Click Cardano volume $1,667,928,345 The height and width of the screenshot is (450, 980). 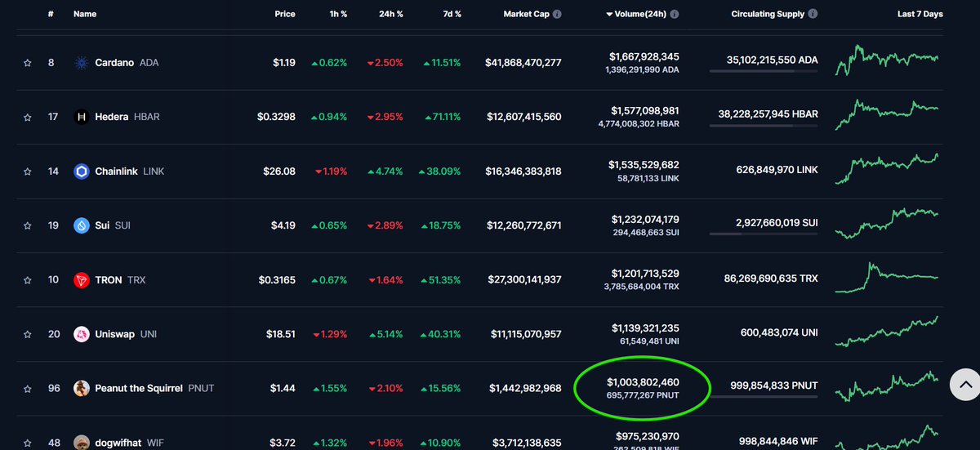click(644, 56)
